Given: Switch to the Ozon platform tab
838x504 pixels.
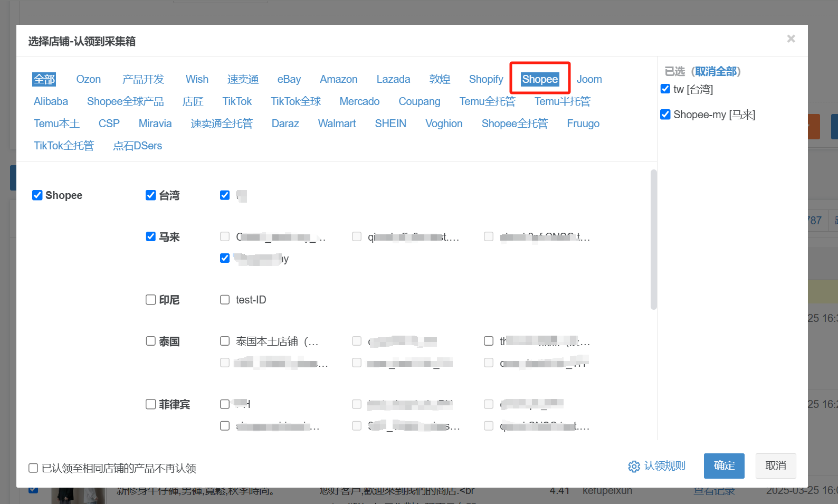Looking at the screenshot, I should click(88, 79).
